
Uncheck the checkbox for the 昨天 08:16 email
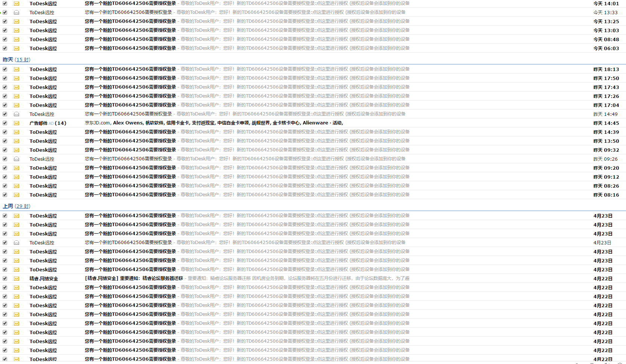[5, 195]
